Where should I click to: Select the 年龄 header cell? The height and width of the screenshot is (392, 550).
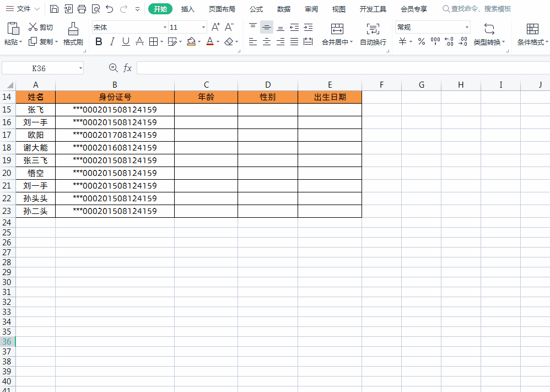[206, 97]
